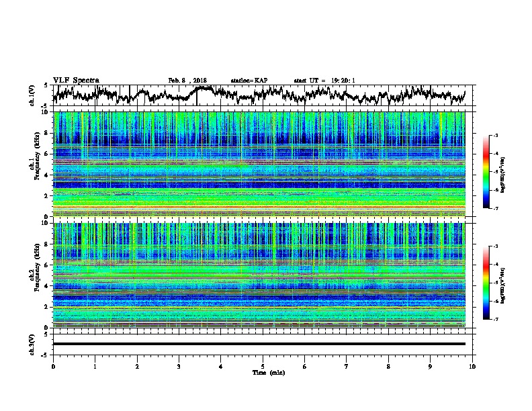
Task: Click the "-7" label on ch.2 color bar
Action: click(495, 319)
